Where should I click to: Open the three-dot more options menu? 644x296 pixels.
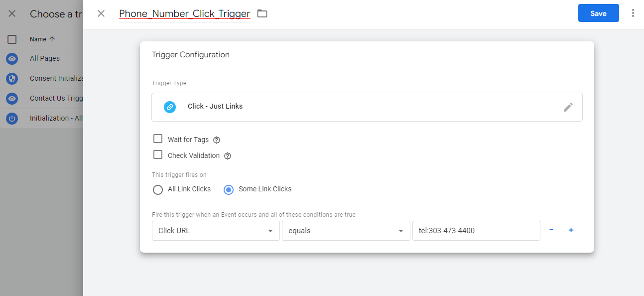click(633, 13)
